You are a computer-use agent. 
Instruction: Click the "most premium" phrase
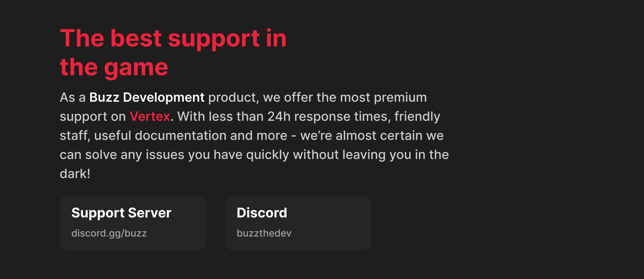(383, 97)
